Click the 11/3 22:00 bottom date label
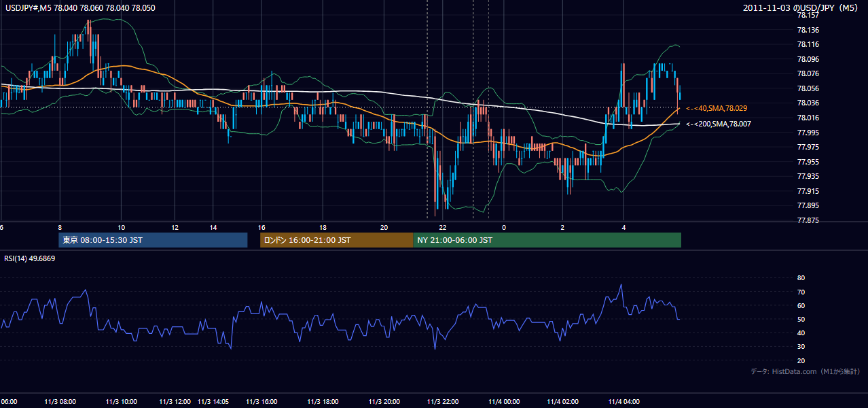This screenshot has height=408, width=868. [444, 402]
